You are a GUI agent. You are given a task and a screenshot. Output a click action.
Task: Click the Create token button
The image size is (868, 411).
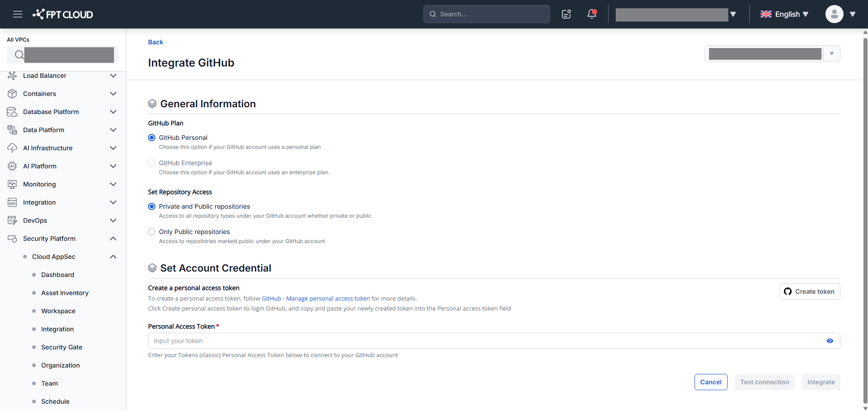point(810,292)
